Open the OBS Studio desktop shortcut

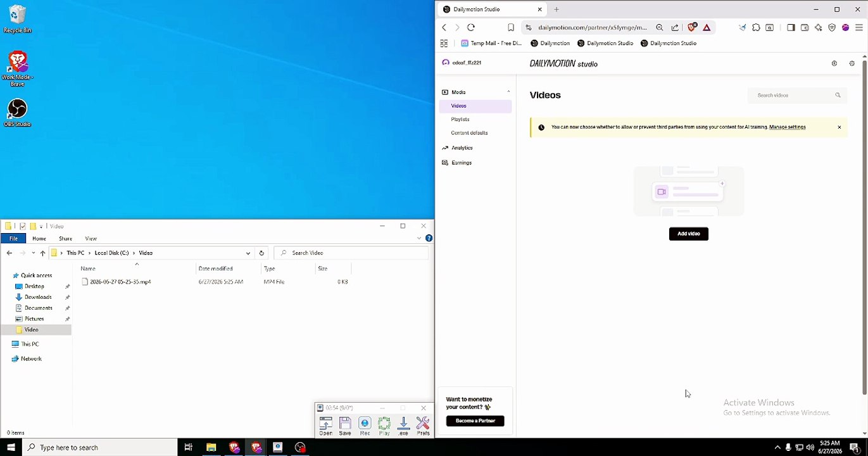coord(18,113)
